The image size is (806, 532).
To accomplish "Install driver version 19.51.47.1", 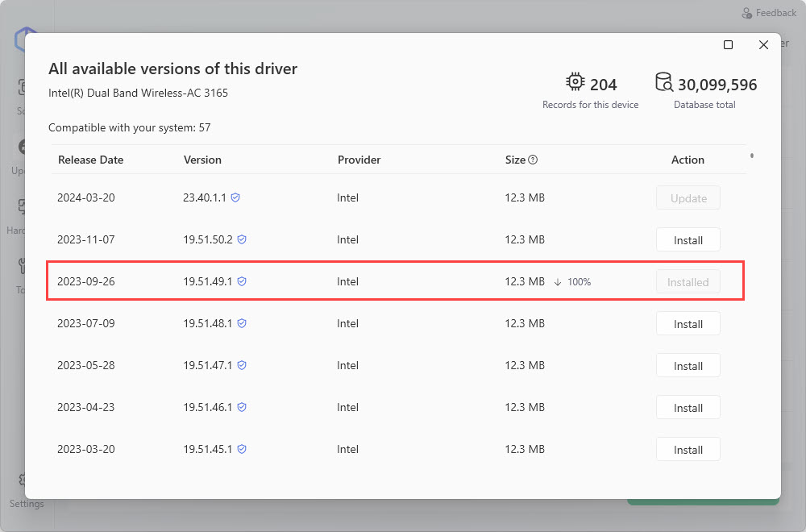I will pyautogui.click(x=688, y=366).
